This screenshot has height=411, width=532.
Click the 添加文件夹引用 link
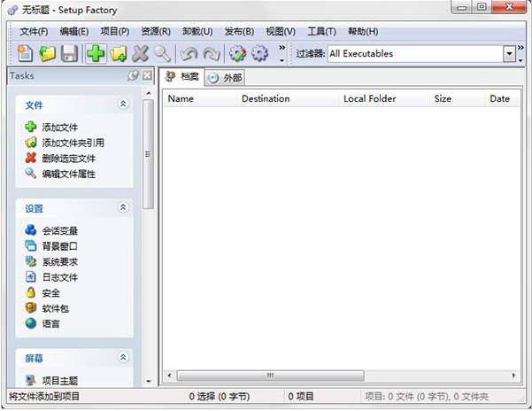coord(73,143)
